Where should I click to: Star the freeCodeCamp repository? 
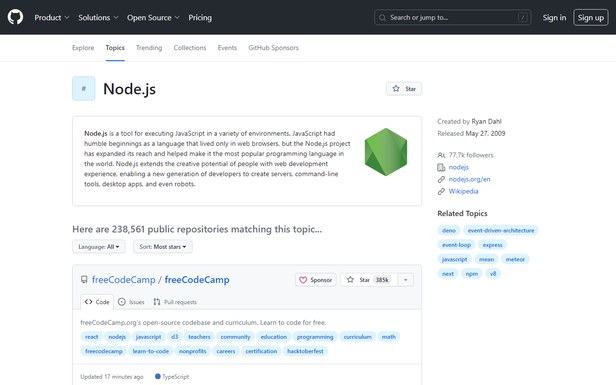click(x=369, y=280)
